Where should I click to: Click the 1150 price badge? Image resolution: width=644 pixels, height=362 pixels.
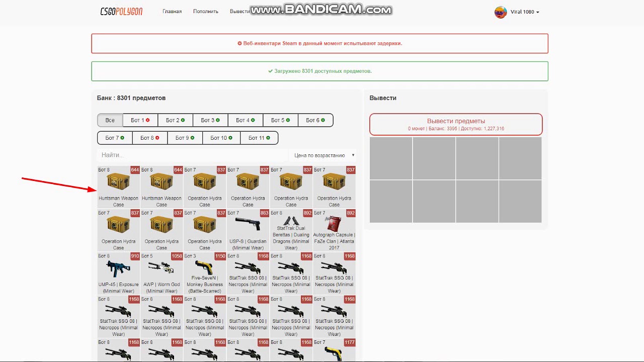[220, 256]
